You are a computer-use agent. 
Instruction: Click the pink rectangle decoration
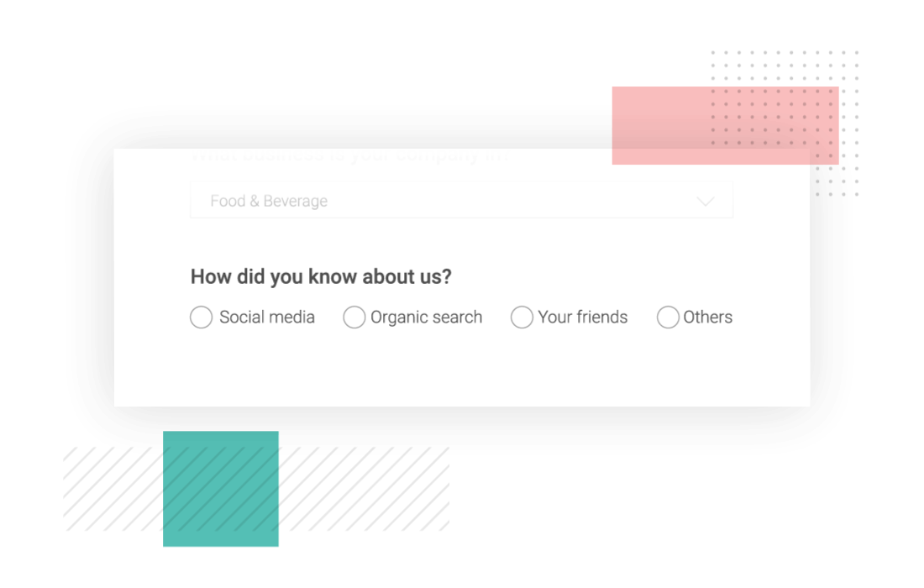point(725,125)
